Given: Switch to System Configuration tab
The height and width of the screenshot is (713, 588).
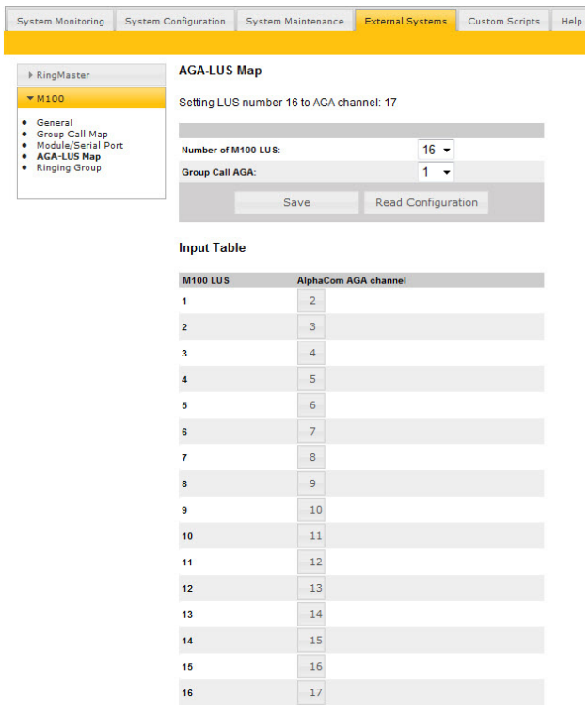Looking at the screenshot, I should click(x=175, y=22).
